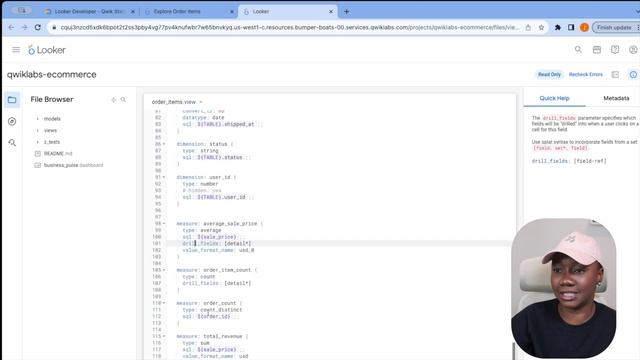Screen dimensions: 640x360
Task: Click the browser address bar URL
Action: pos(290,27)
